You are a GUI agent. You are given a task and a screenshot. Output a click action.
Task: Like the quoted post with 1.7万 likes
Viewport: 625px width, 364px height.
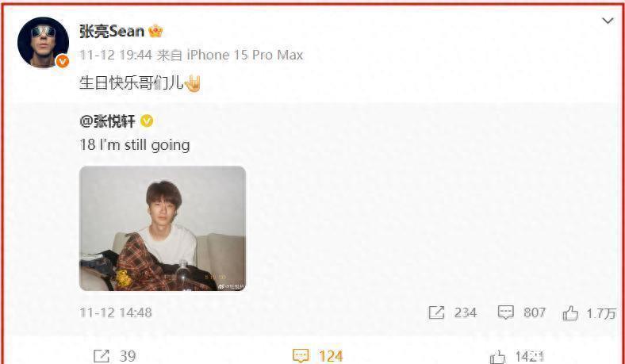point(570,313)
